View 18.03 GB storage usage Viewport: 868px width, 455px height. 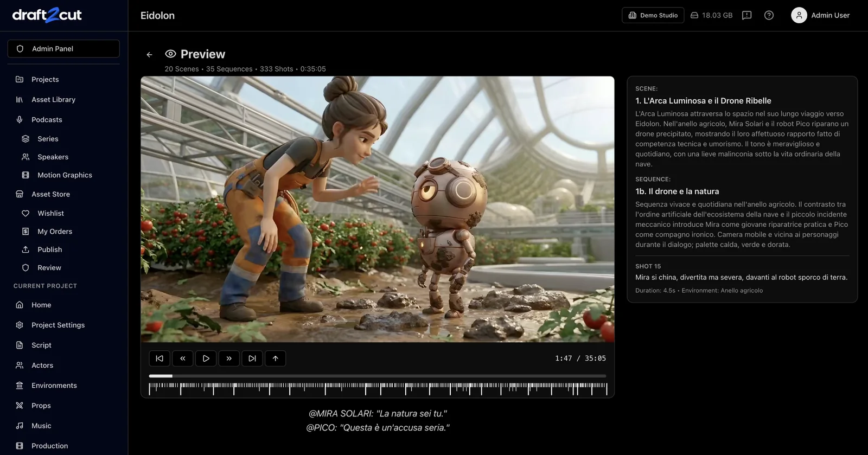[711, 15]
